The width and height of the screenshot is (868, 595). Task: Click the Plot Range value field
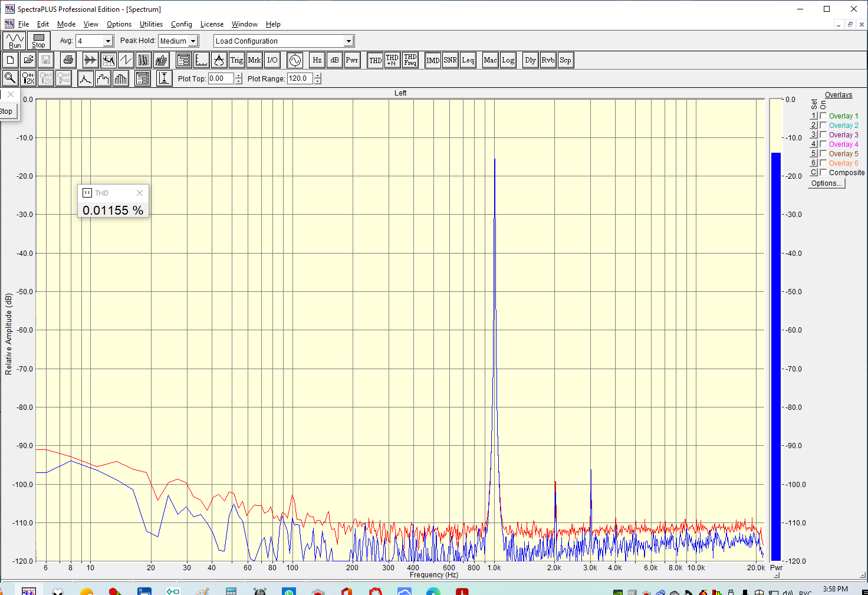click(300, 78)
